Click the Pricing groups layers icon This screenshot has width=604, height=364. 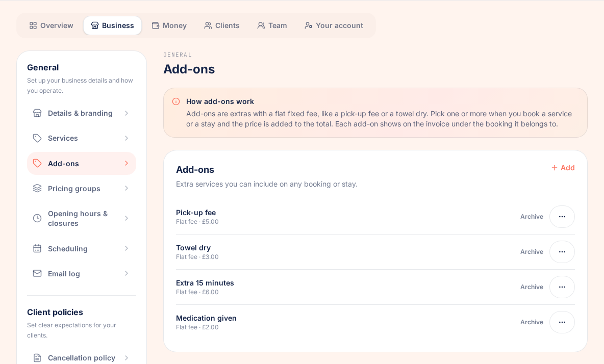point(37,188)
